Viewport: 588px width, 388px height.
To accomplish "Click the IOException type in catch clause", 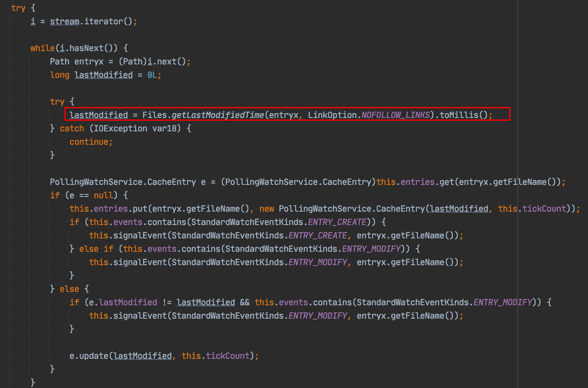I will tap(121, 128).
